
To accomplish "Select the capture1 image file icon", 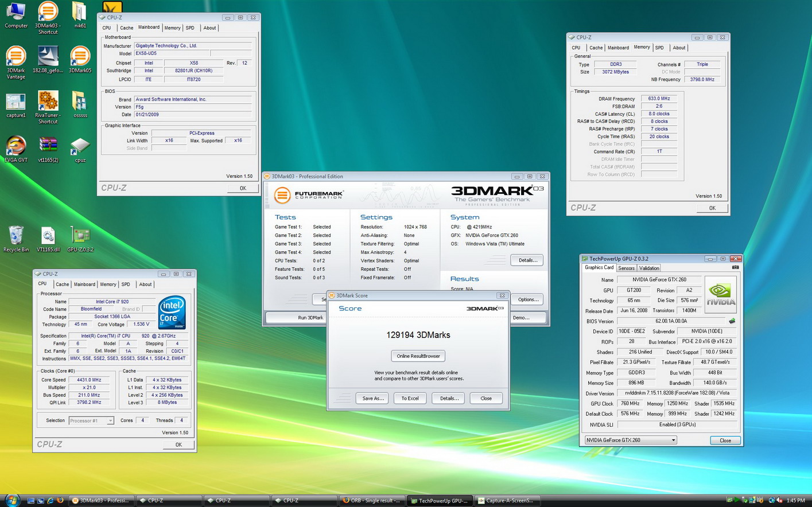I will [15, 106].
